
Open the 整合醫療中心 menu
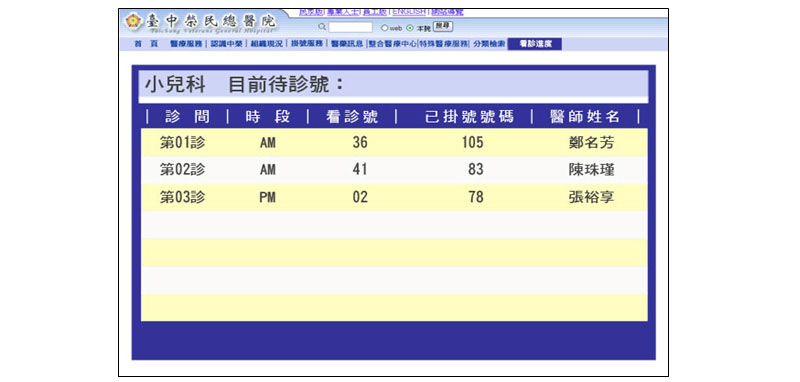coord(393,44)
